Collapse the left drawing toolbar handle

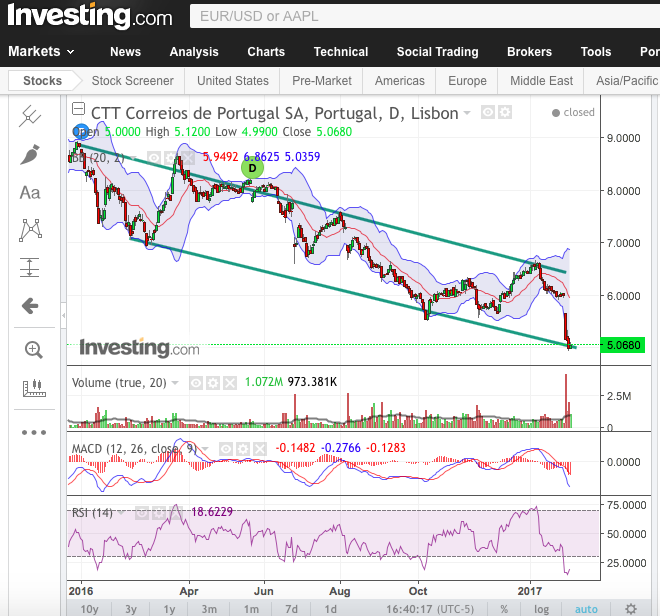[64, 315]
